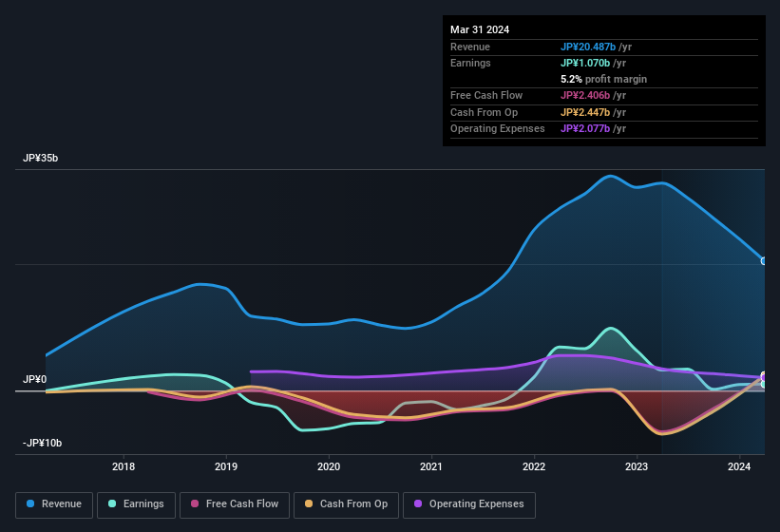Click the 2021 x-axis label

click(x=431, y=466)
